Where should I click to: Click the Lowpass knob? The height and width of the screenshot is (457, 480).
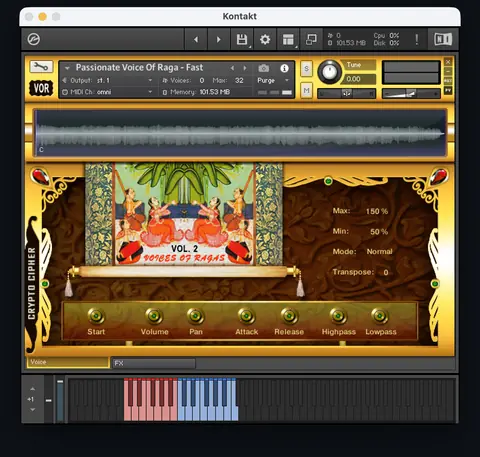point(380,315)
